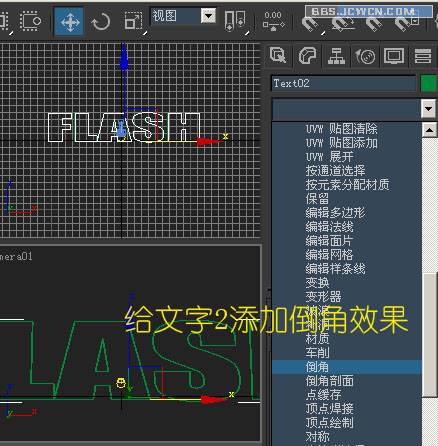Choose 车削 modifier in the list
Screen dimensions: 438x446
(317, 353)
